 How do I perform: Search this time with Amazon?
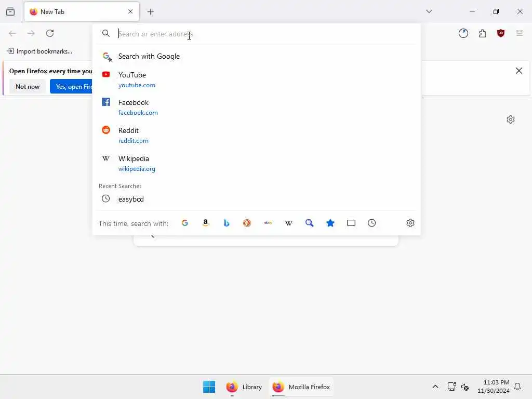click(x=206, y=223)
